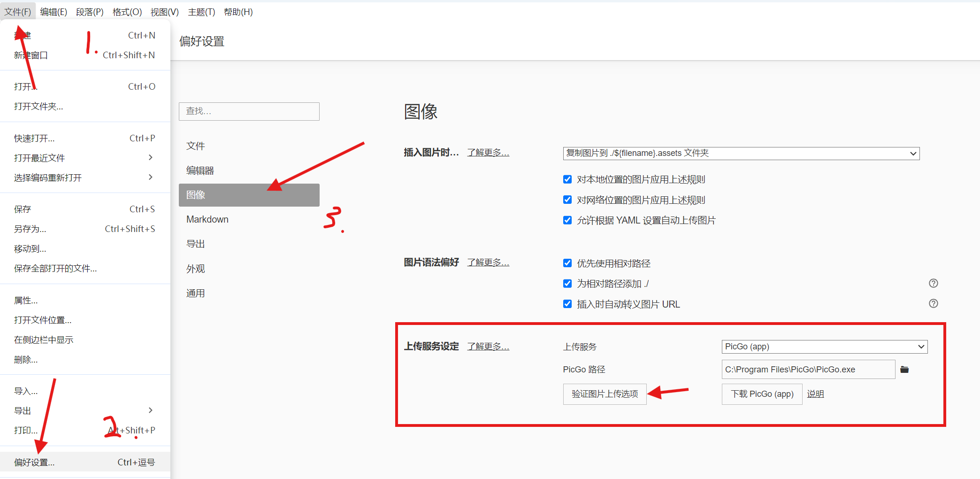The width and height of the screenshot is (980, 479).
Task: Choose 在侧边栏中显示 menu entry
Action: pos(85,340)
